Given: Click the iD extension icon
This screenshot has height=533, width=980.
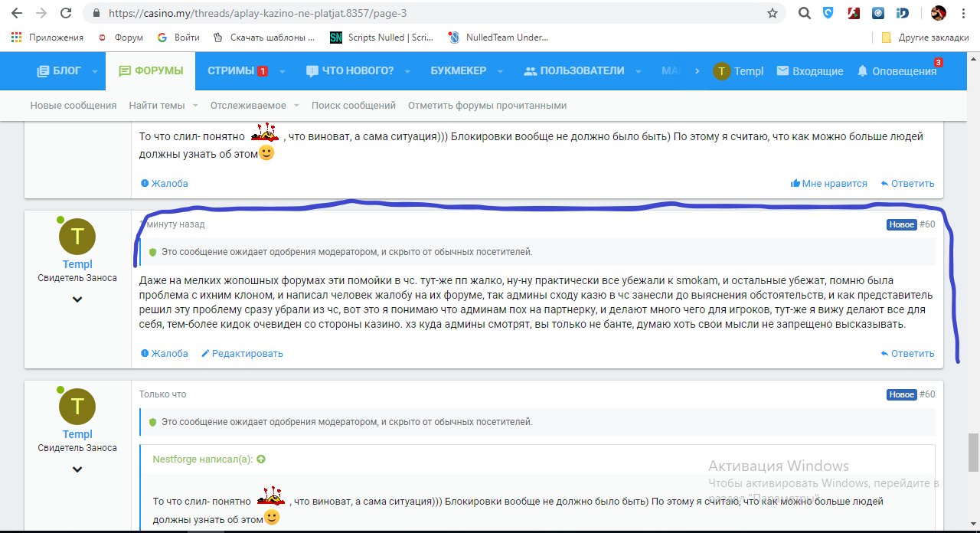Looking at the screenshot, I should coord(903,13).
